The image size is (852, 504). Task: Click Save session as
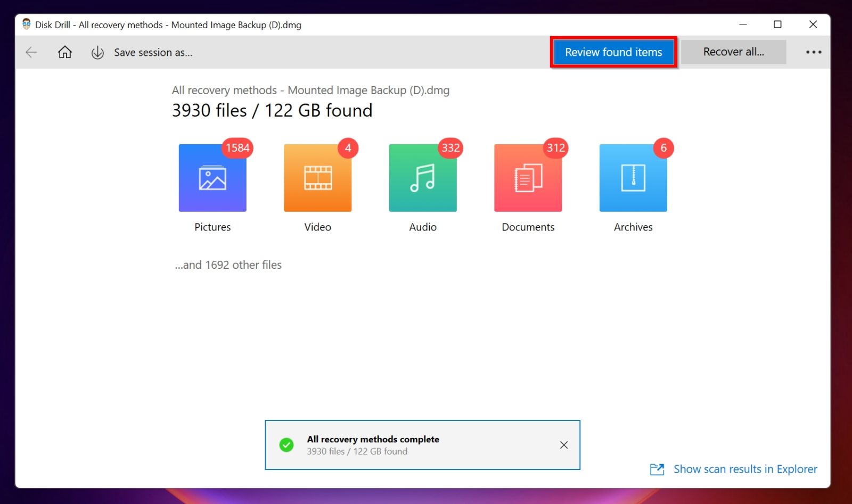pyautogui.click(x=153, y=52)
